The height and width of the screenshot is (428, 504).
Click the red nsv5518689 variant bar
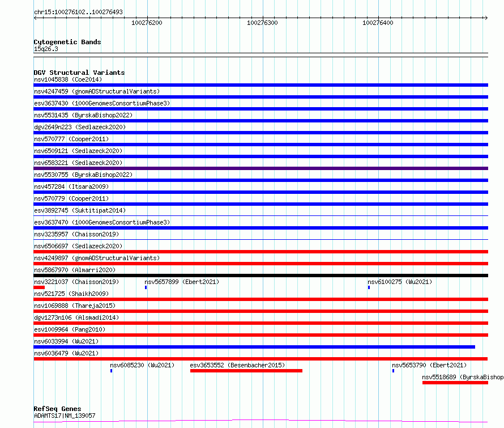(x=455, y=383)
